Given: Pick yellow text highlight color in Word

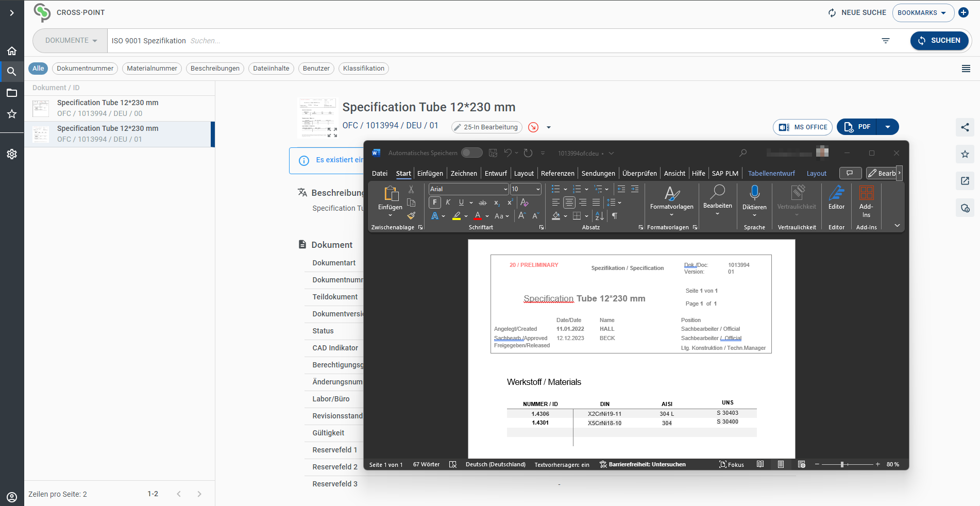Looking at the screenshot, I should (457, 216).
